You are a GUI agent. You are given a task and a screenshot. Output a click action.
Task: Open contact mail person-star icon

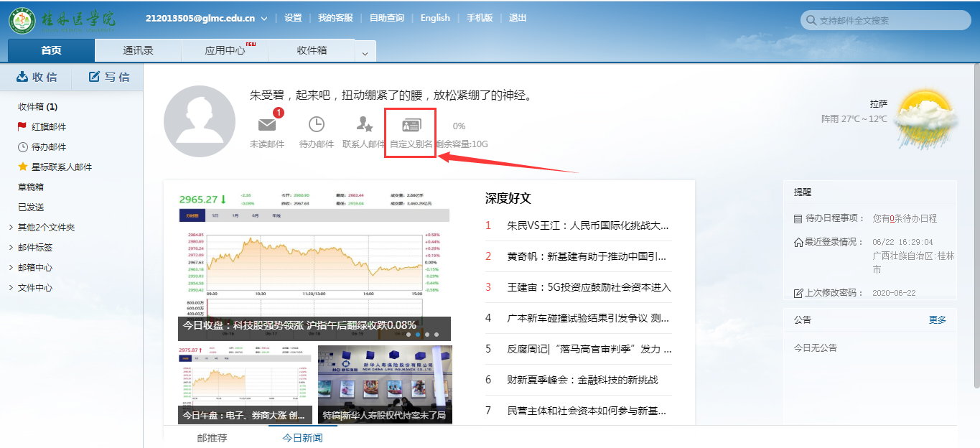coord(364,125)
